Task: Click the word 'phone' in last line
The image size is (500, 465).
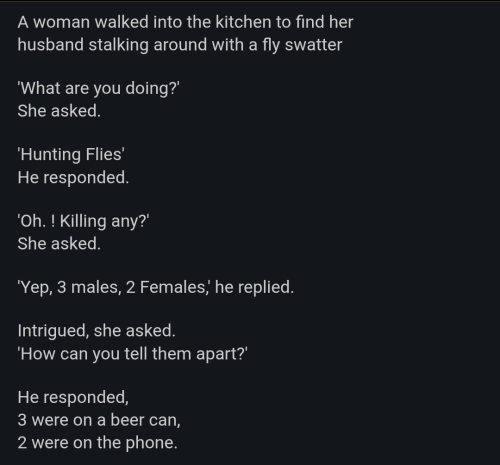Action: [x=149, y=444]
